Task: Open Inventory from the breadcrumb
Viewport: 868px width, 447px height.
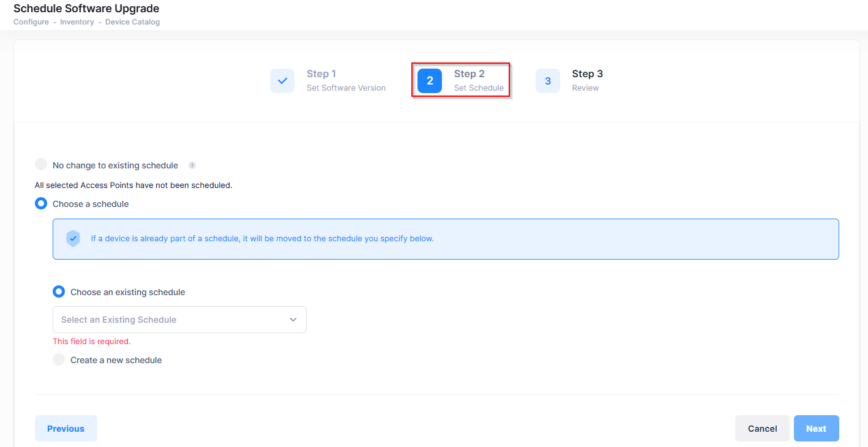Action: point(77,22)
